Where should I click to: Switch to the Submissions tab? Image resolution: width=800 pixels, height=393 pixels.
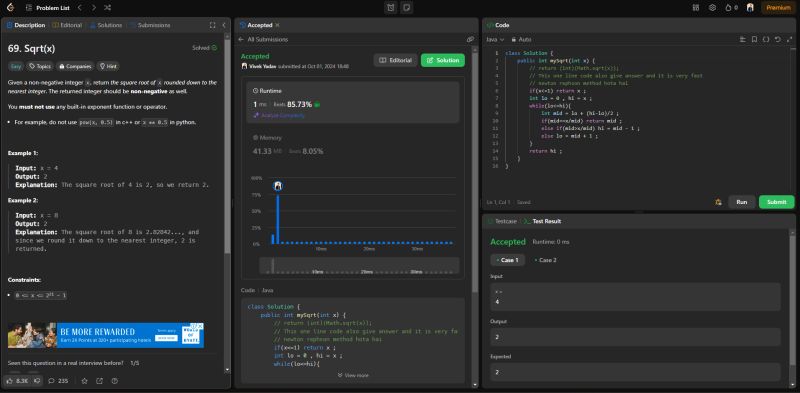click(150, 25)
